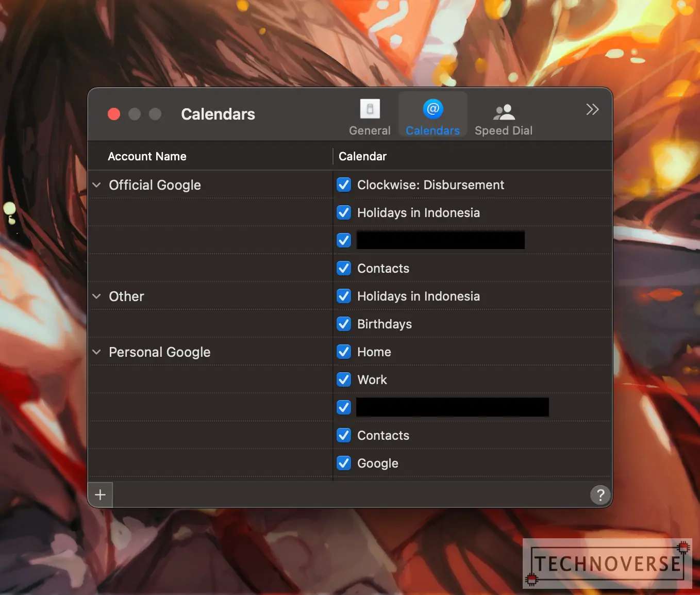Collapse the Personal Google account
This screenshot has height=595, width=700.
click(97, 352)
